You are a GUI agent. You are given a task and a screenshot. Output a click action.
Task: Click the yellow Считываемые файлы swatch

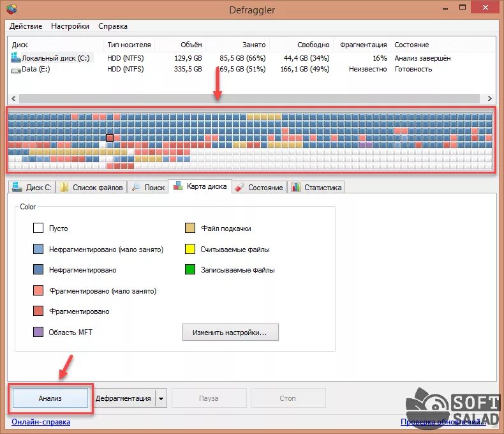(190, 249)
